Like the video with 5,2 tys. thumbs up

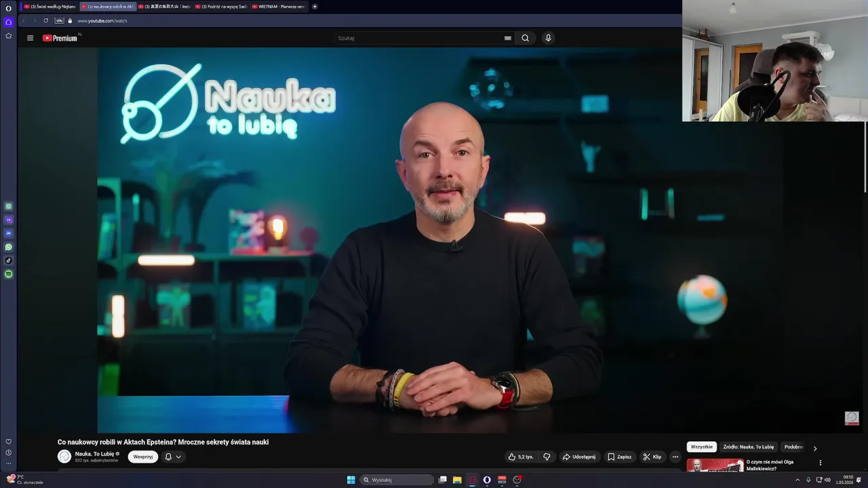[x=521, y=457]
